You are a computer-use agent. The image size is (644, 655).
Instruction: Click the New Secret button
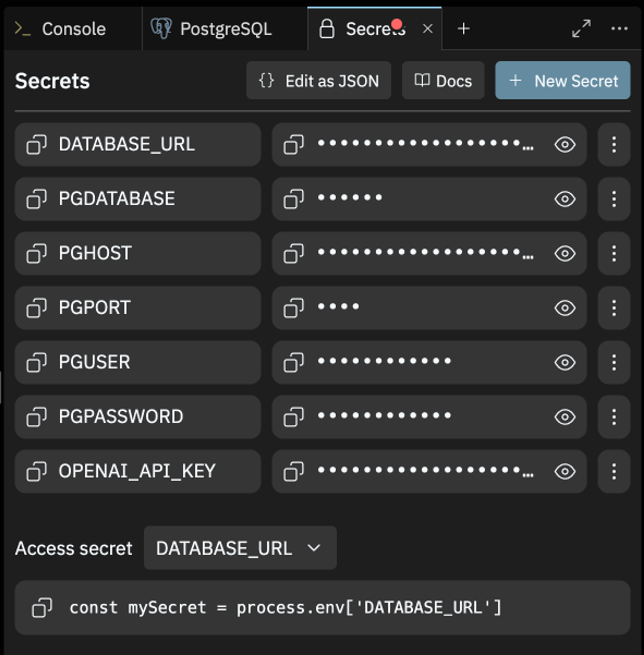(562, 81)
